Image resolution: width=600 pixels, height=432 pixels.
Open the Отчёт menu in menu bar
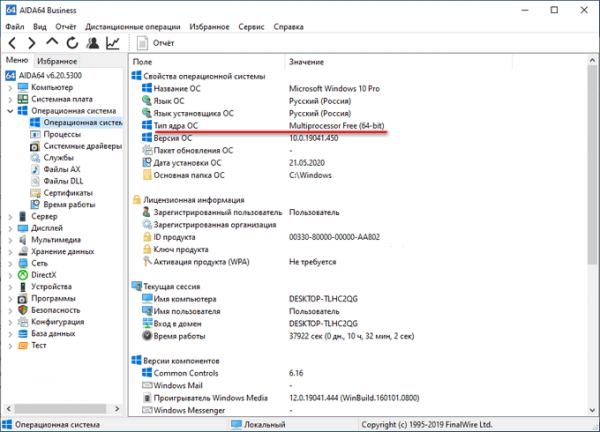[66, 27]
